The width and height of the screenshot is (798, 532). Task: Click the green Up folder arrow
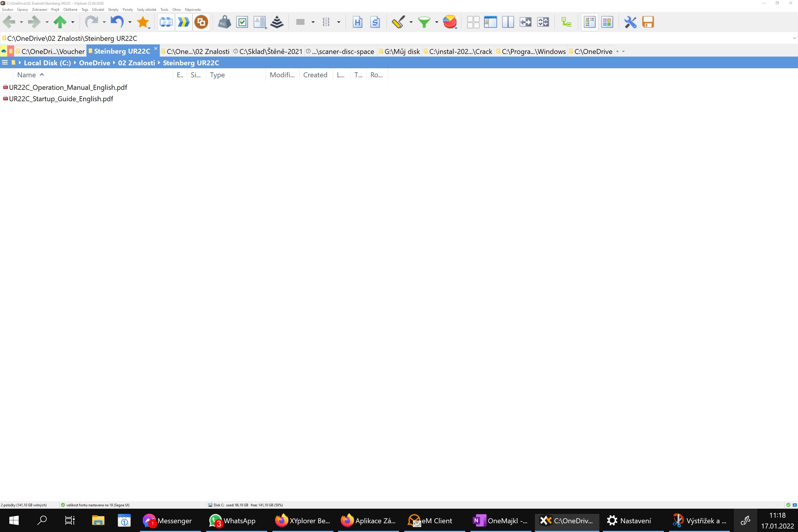click(x=60, y=22)
